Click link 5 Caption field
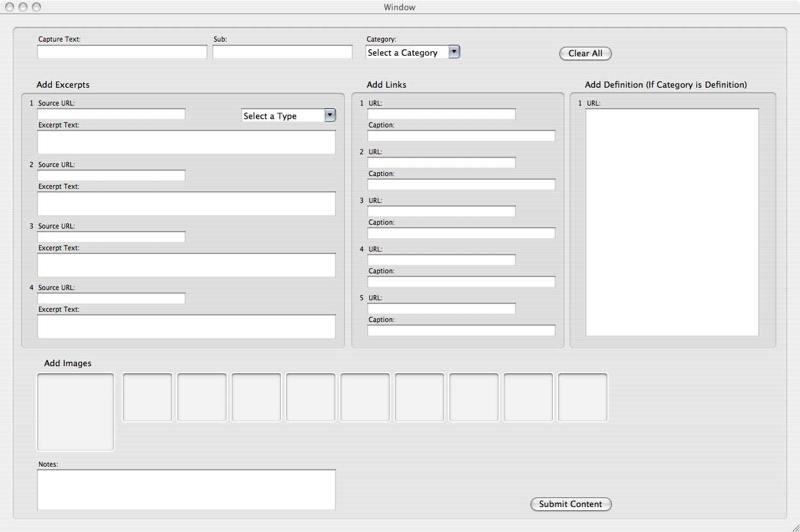This screenshot has width=800, height=532. (x=461, y=330)
